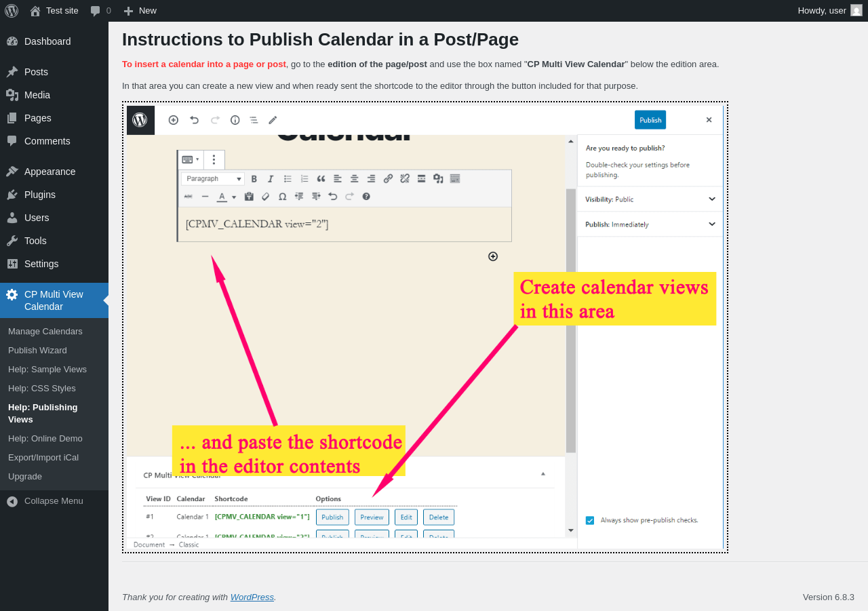The width and height of the screenshot is (868, 611).
Task: Click the plus New content icon
Action: 128,11
